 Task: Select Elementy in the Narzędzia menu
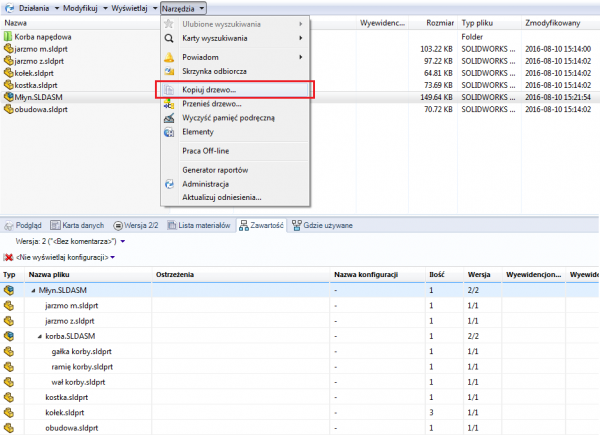(198, 132)
